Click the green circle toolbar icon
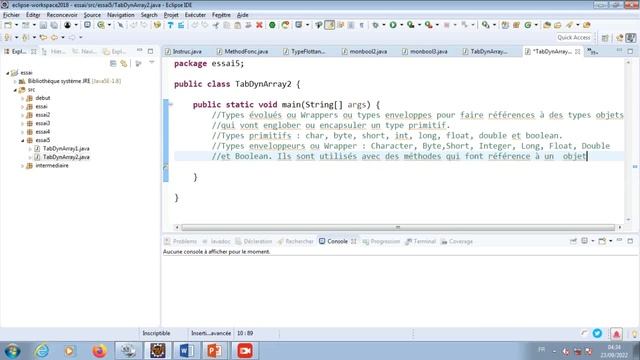The height and width of the screenshot is (360, 640). (272, 25)
